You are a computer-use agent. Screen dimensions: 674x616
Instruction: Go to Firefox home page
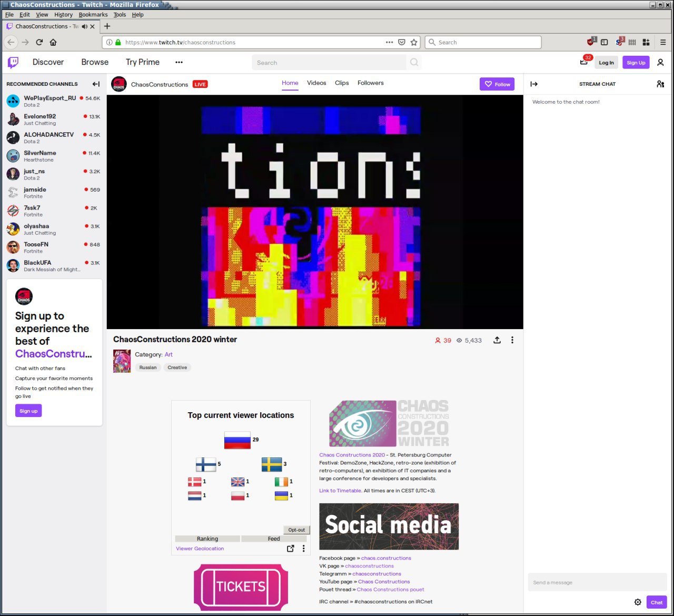pyautogui.click(x=53, y=42)
